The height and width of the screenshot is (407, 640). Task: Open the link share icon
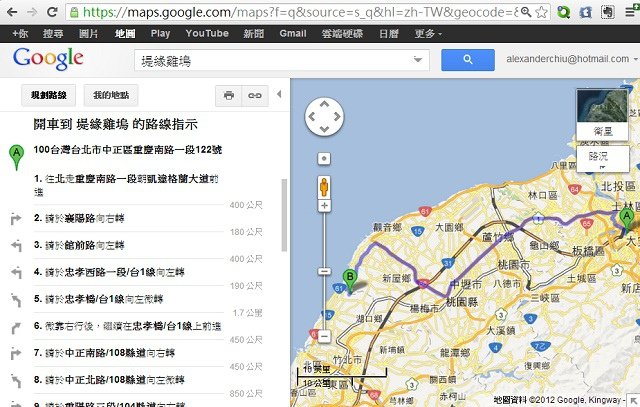point(255,96)
